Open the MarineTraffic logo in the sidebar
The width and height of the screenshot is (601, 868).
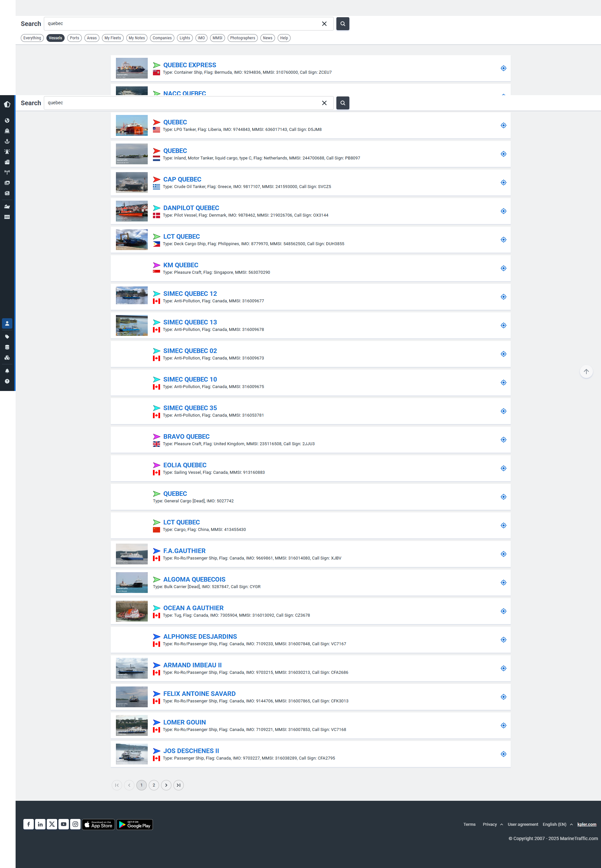pyautogui.click(x=7, y=104)
